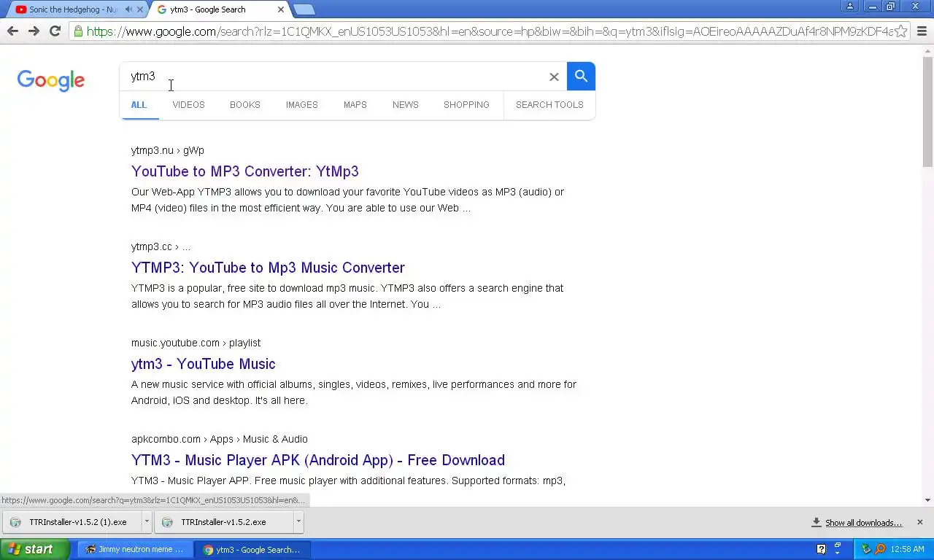Open the Chrome hamburger menu
The image size is (934, 560).
[922, 31]
